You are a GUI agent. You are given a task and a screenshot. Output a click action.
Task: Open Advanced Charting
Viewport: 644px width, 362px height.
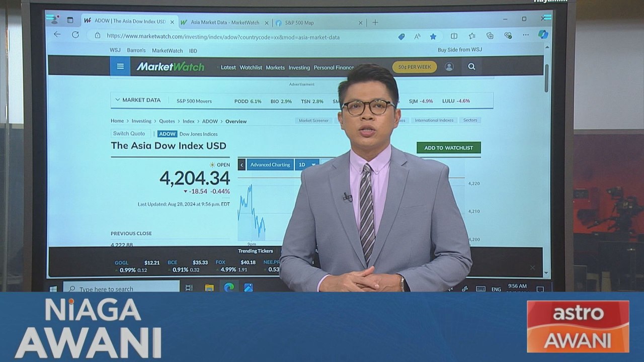pyautogui.click(x=270, y=164)
